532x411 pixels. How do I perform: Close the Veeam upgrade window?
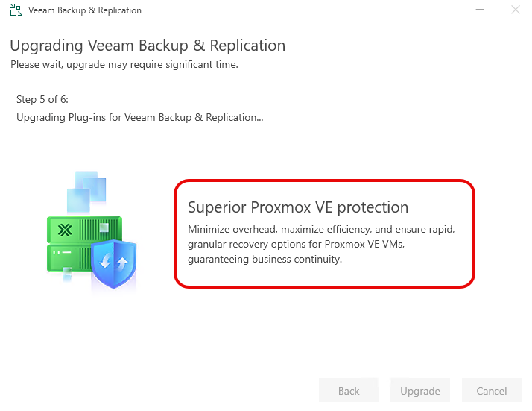[515, 10]
